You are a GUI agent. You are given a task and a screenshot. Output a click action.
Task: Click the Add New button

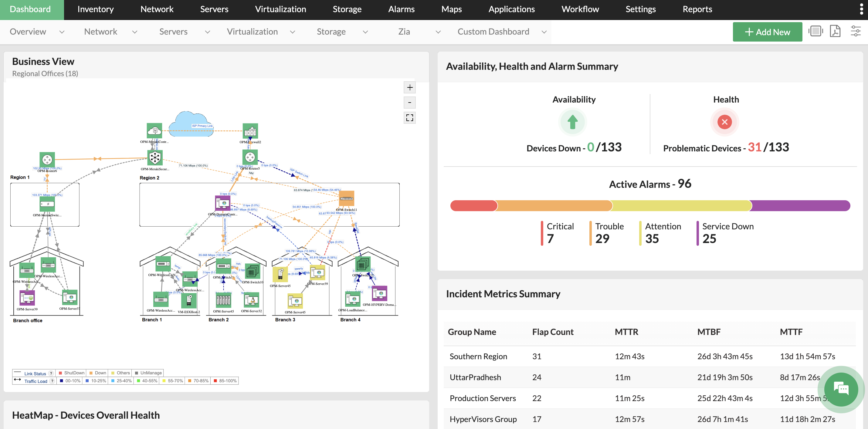[767, 32]
